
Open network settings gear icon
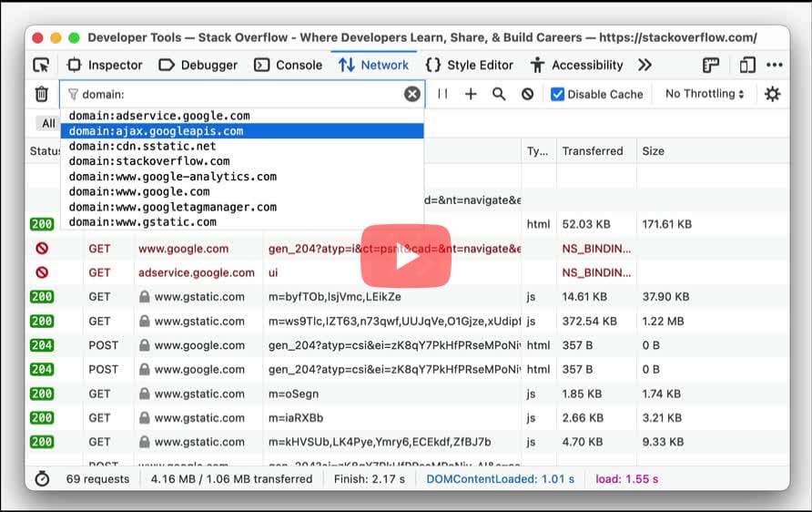click(772, 95)
